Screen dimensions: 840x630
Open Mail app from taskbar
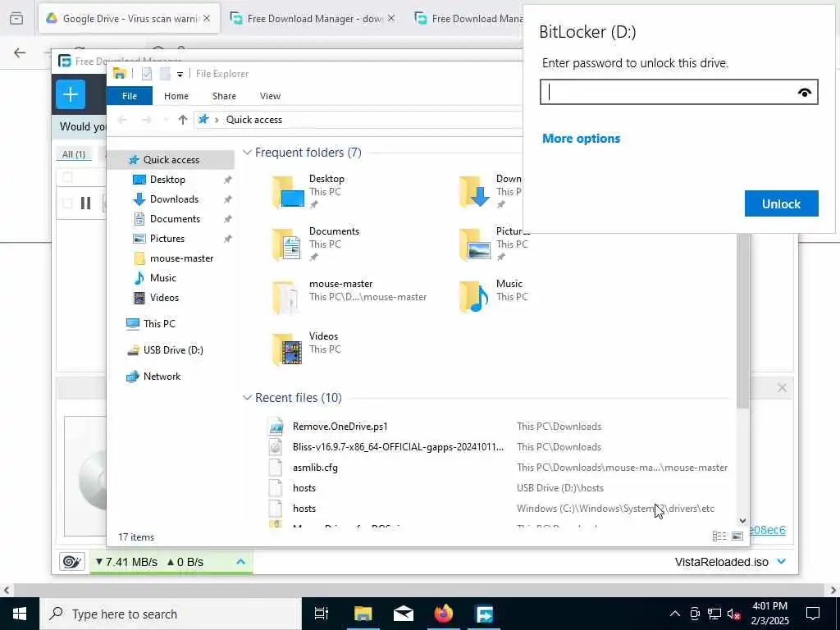point(404,614)
